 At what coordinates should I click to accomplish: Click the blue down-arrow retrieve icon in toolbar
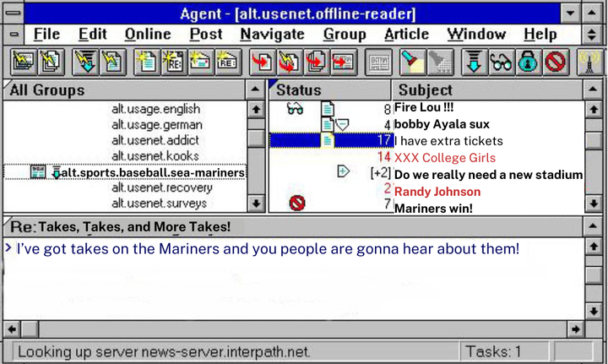(x=475, y=62)
